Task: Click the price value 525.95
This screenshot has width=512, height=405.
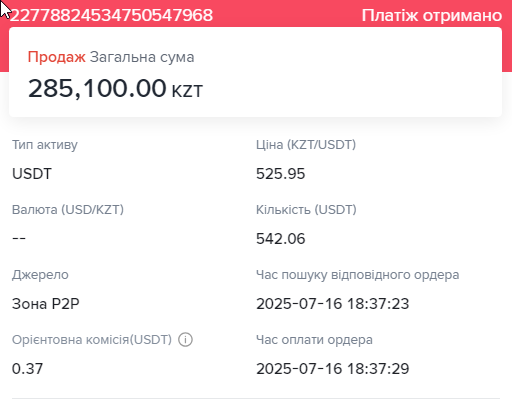Action: (281, 174)
